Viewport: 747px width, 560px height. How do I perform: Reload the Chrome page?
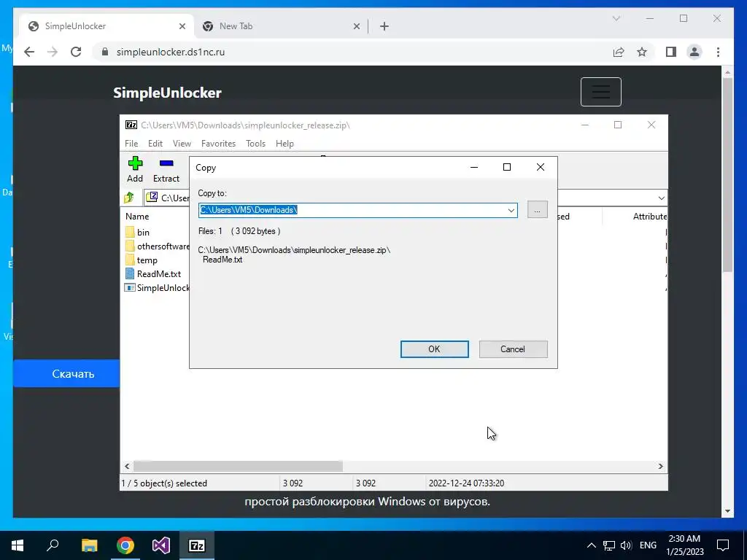76,52
